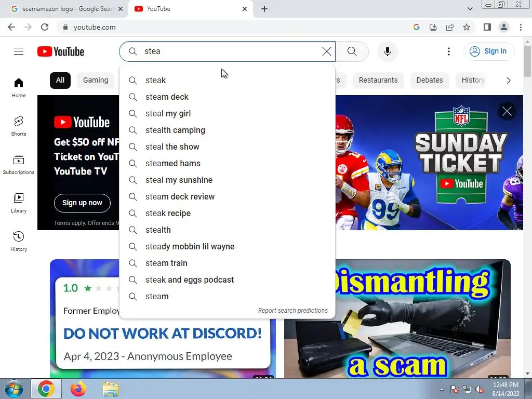
Task: Open Library in the sidebar
Action: 19,203
